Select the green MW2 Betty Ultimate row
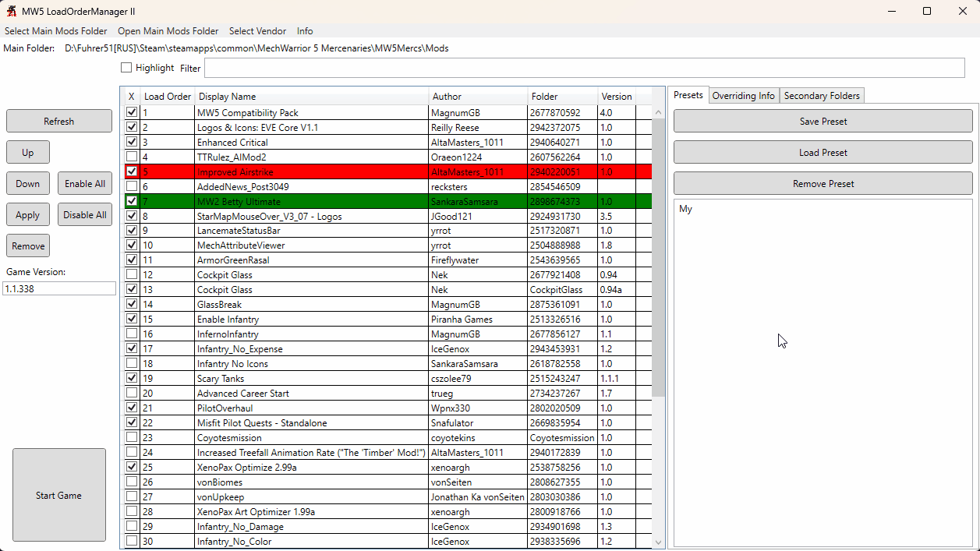 point(312,202)
